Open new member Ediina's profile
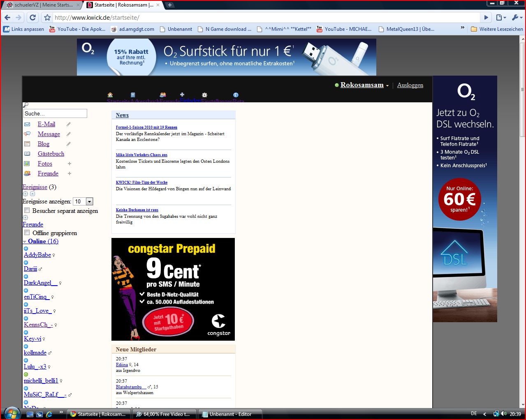526x420 pixels. click(x=122, y=365)
